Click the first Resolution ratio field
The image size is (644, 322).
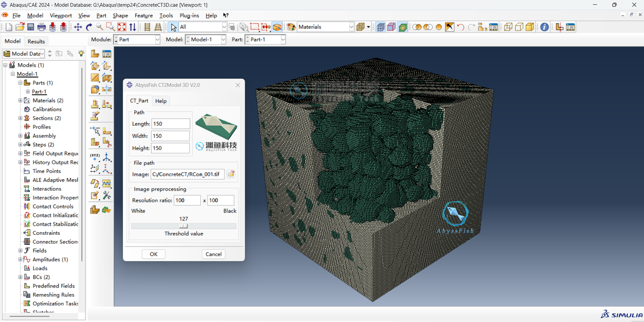coord(187,200)
